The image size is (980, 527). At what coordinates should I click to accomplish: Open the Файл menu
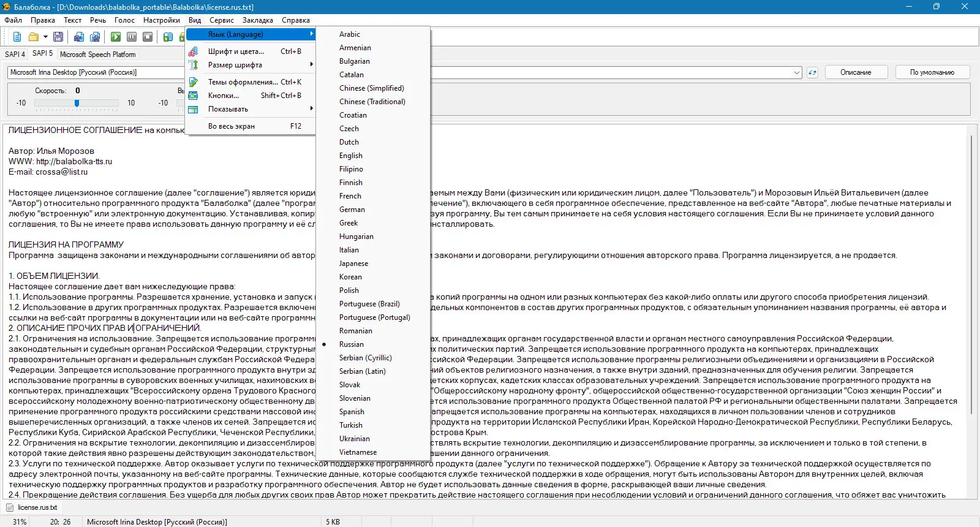(13, 20)
